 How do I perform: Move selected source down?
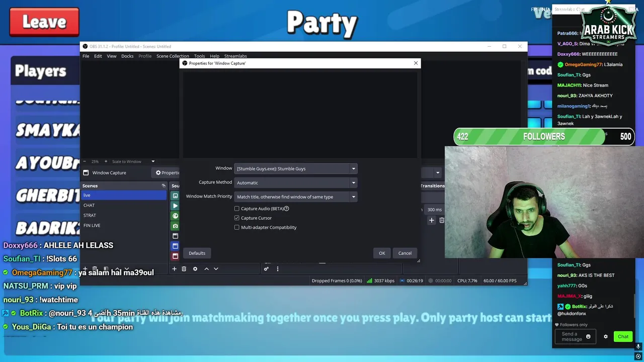(x=216, y=269)
